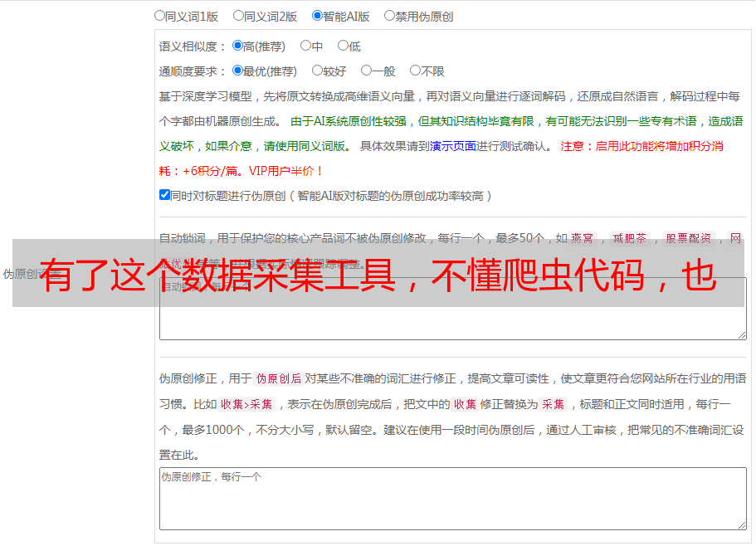
Task: Set 通顺度要求 to 最优(推荐)
Action: coord(237,71)
